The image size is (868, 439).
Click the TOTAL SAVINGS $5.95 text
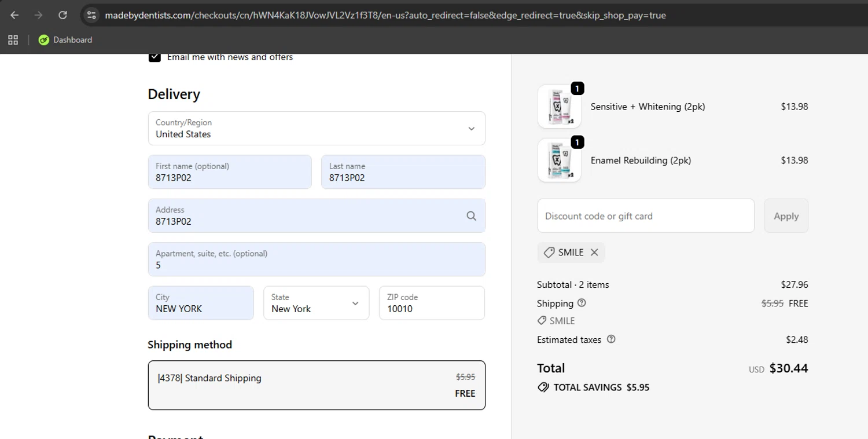click(x=601, y=387)
